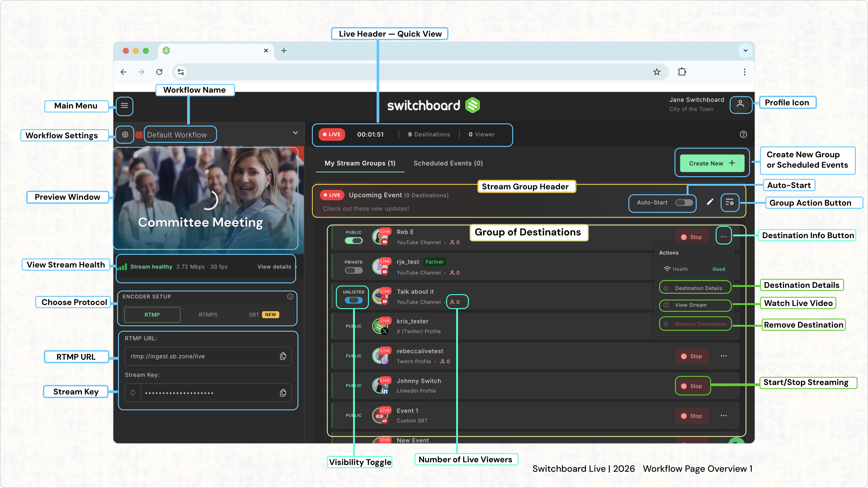This screenshot has height=488, width=868.
Task: View site information in the address bar
Action: (x=181, y=72)
